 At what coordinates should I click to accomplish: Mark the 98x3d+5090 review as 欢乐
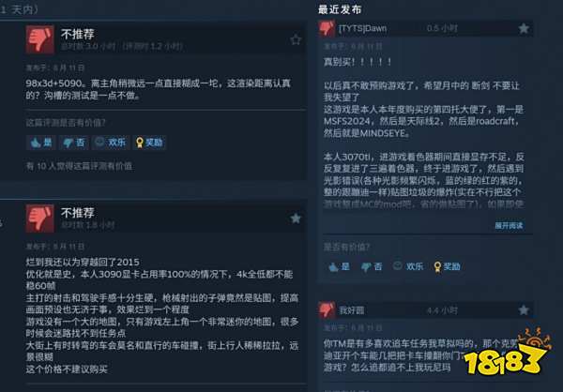[111, 143]
